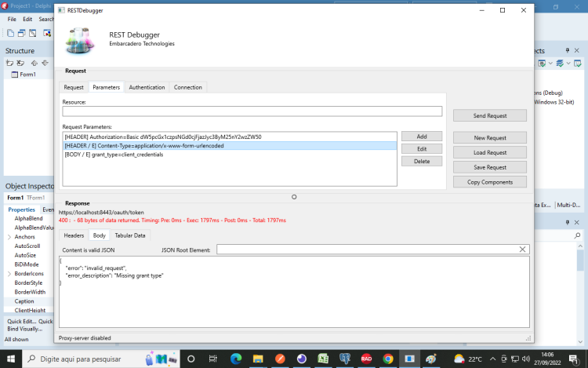Click the search magnifier icon in lower-right Delphi panel
588x368 pixels.
tap(577, 235)
